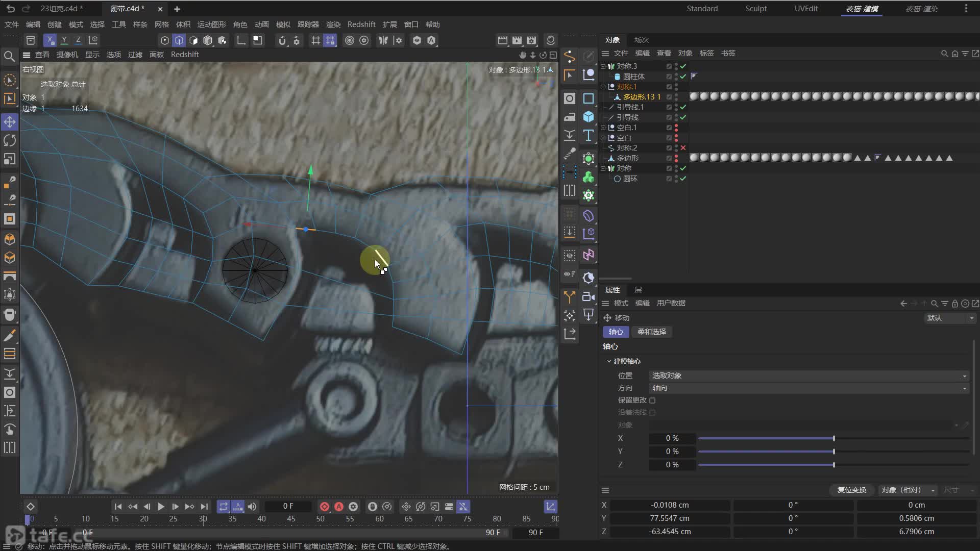Viewport: 980px width, 551px height.
Task: Search the Object Manager
Action: (944, 54)
